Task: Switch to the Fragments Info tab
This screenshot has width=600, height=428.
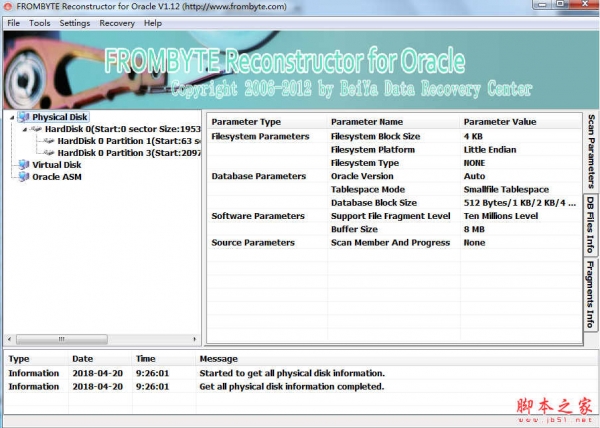Action: (x=590, y=296)
